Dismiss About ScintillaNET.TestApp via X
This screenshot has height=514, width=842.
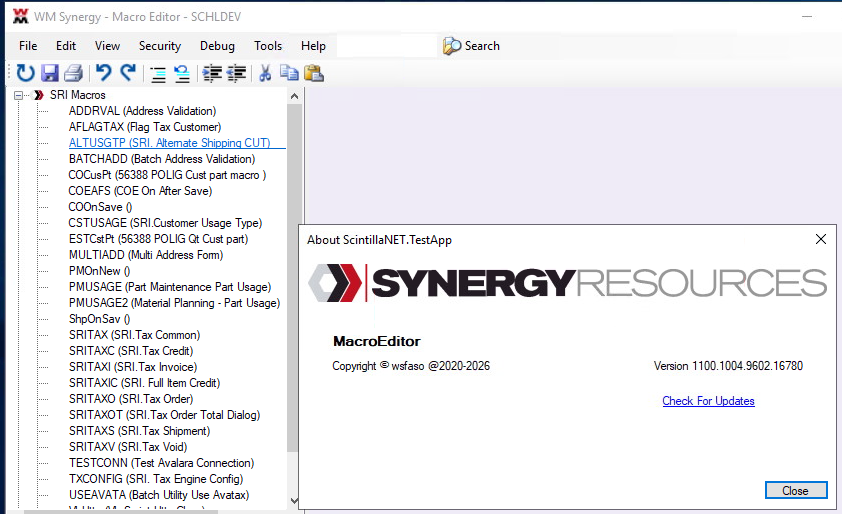821,239
